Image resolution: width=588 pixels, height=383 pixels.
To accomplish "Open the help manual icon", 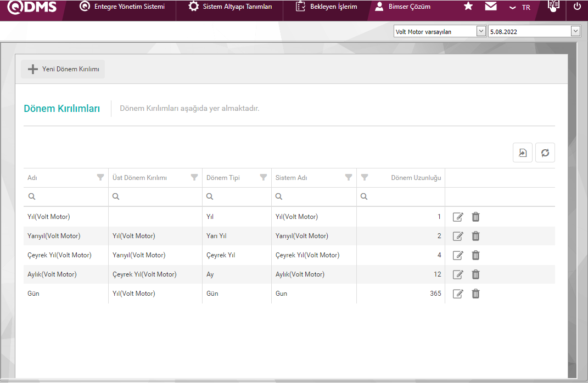I will point(553,7).
